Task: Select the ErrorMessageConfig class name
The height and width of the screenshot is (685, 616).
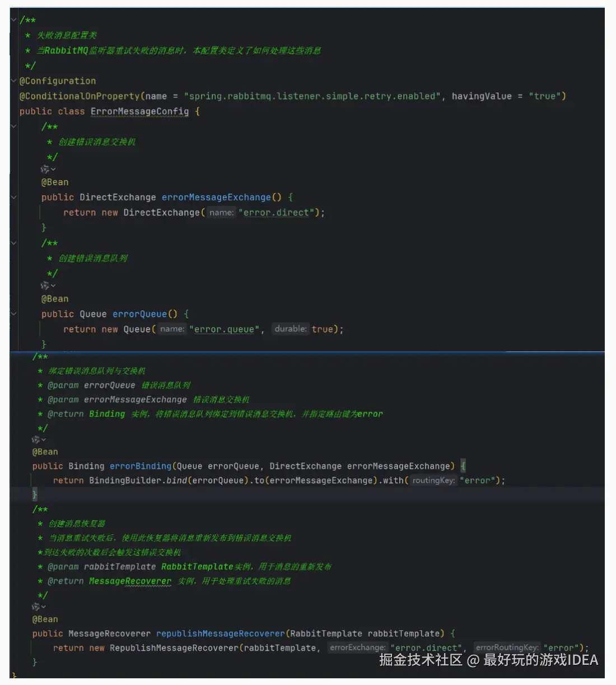Action: (139, 111)
